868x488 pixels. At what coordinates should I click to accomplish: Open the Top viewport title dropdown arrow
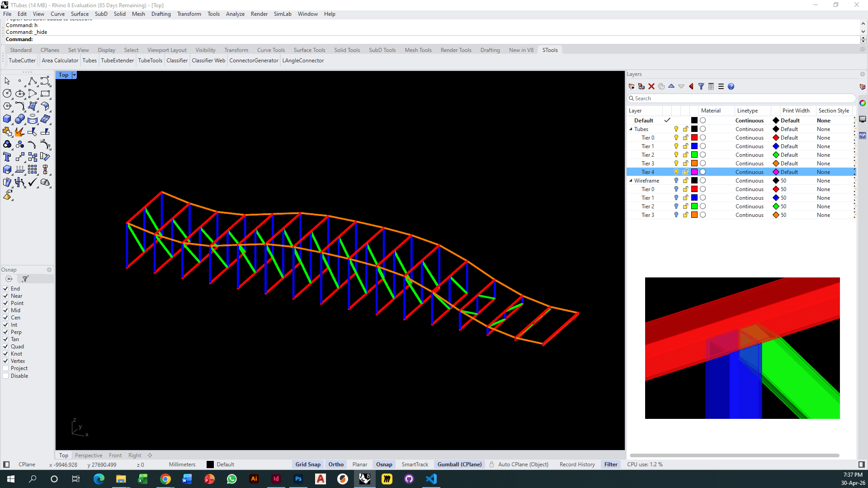point(74,75)
